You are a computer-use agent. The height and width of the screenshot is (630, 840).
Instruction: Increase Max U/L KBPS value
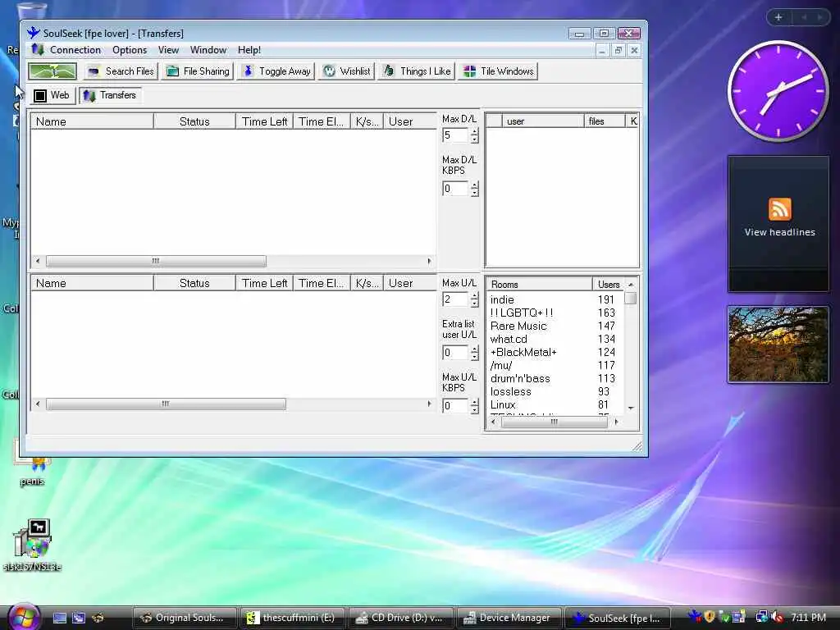(475, 402)
